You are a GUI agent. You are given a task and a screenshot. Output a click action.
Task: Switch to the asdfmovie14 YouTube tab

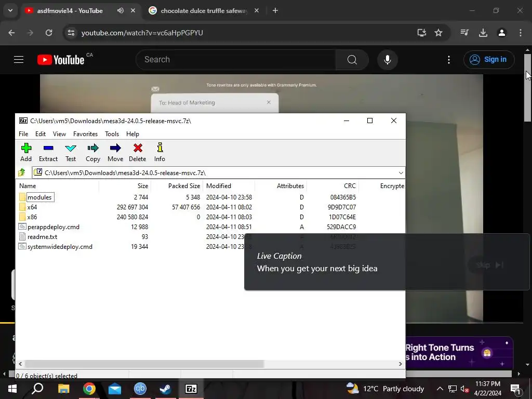(x=70, y=11)
